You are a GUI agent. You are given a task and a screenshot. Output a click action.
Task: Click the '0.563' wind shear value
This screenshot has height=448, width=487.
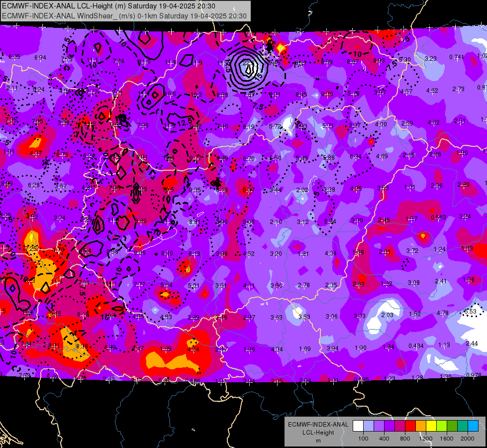pyautogui.click(x=439, y=218)
